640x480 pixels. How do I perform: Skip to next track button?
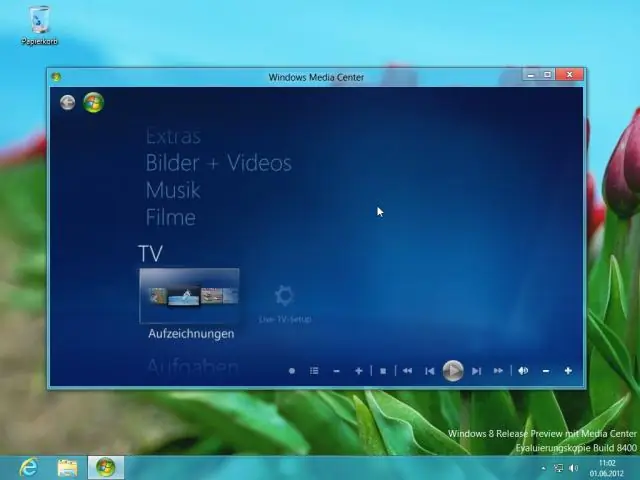point(476,371)
